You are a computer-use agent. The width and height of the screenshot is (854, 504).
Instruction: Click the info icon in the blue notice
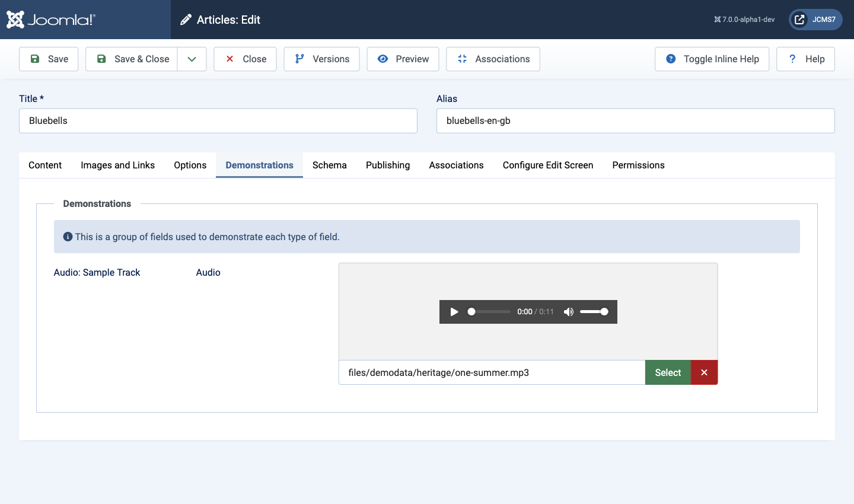click(68, 237)
